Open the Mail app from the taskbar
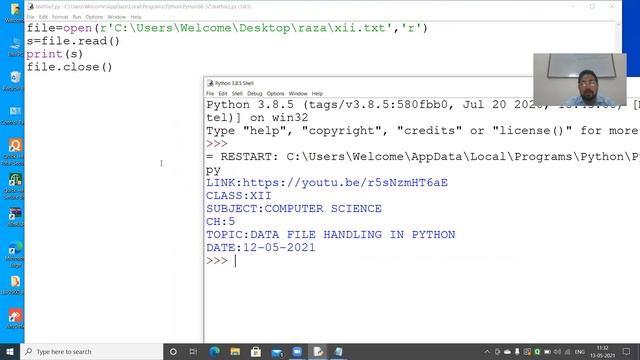The width and height of the screenshot is (640, 360). tap(277, 351)
